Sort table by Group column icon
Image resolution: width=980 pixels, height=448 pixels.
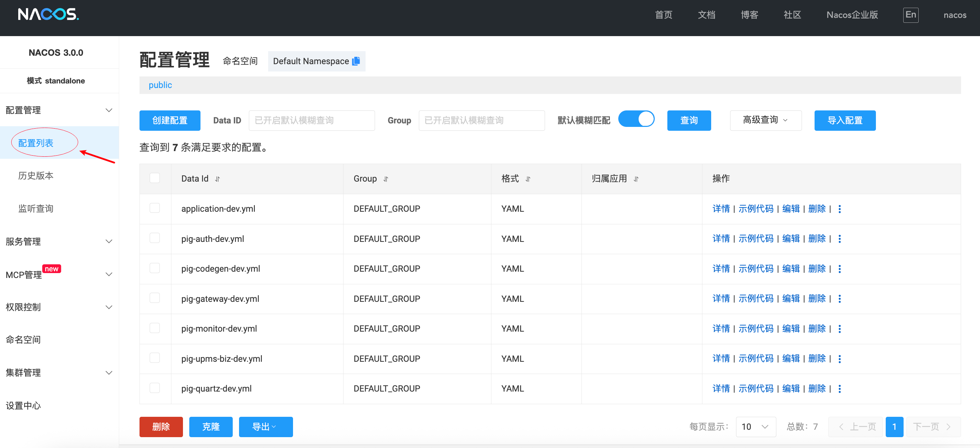[386, 179]
